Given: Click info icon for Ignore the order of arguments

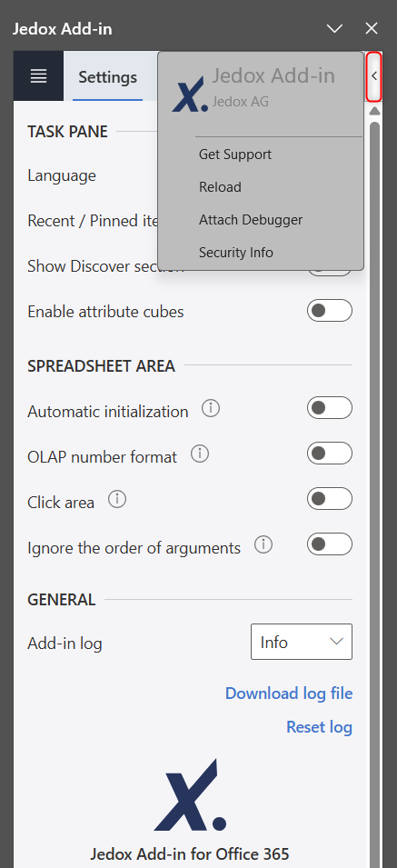Looking at the screenshot, I should tap(263, 545).
